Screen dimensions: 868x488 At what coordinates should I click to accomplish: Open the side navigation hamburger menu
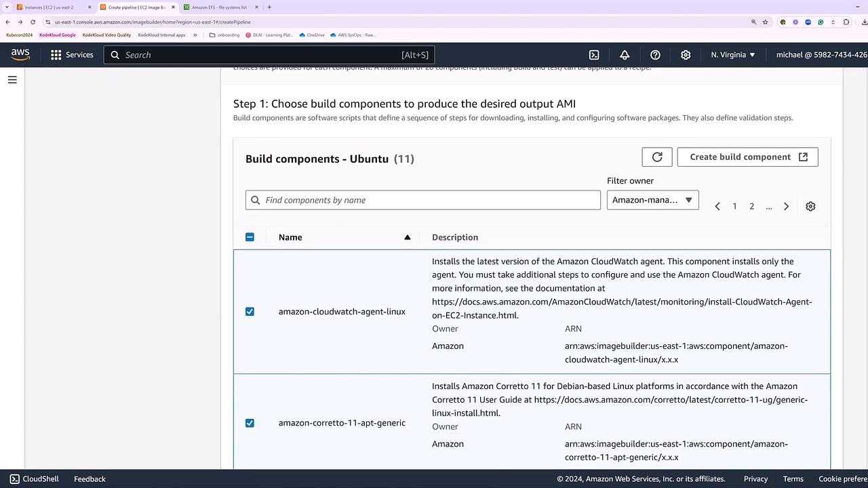[x=12, y=80]
